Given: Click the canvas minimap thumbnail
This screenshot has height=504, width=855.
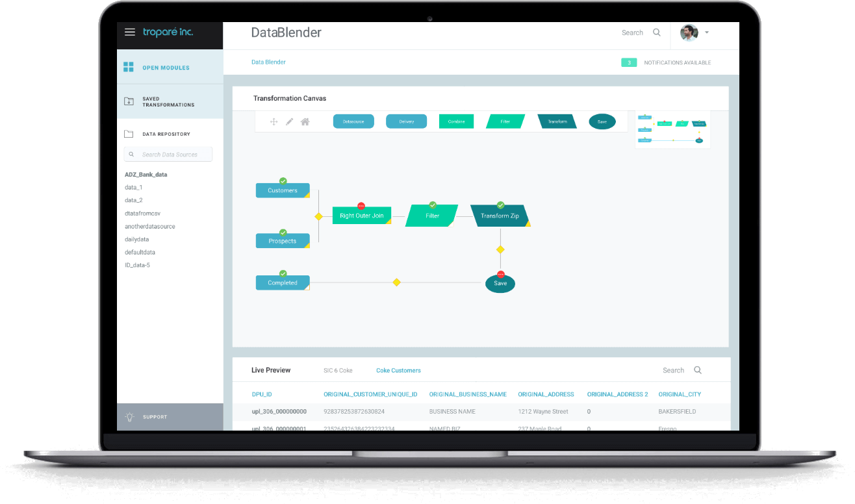Looking at the screenshot, I should tap(672, 129).
